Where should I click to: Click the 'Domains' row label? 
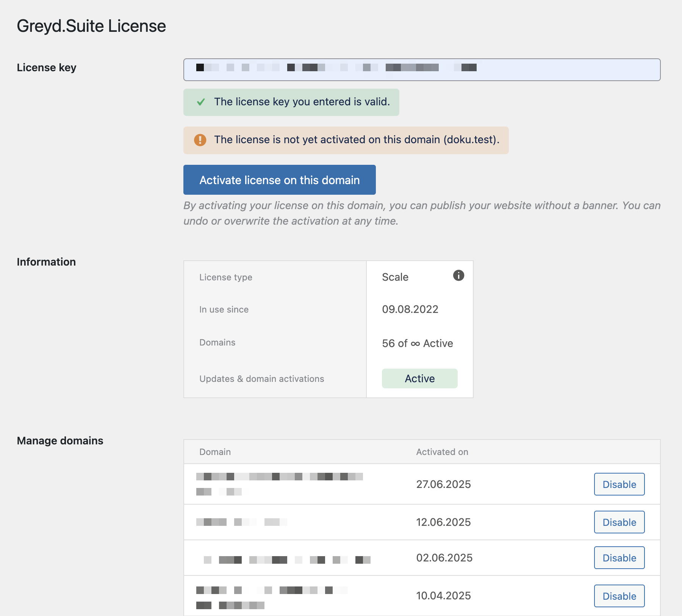point(217,342)
